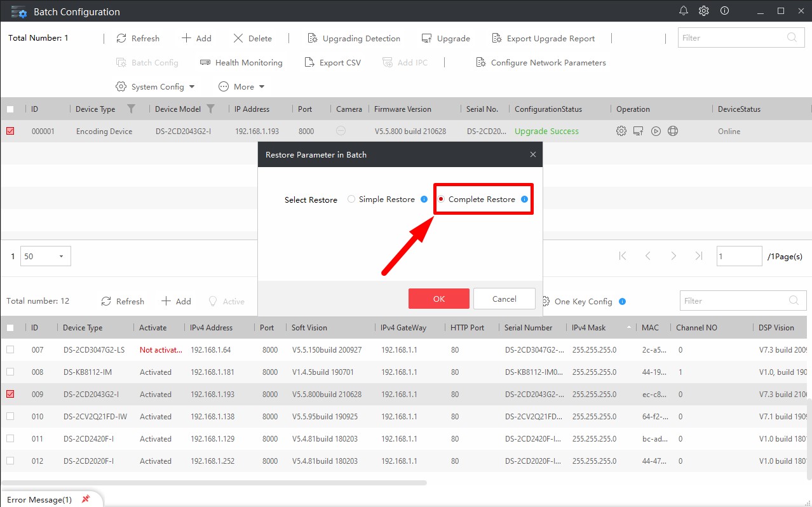Click the pin icon beside Error Message(1)
Image resolution: width=812 pixels, height=507 pixels.
pos(86,499)
